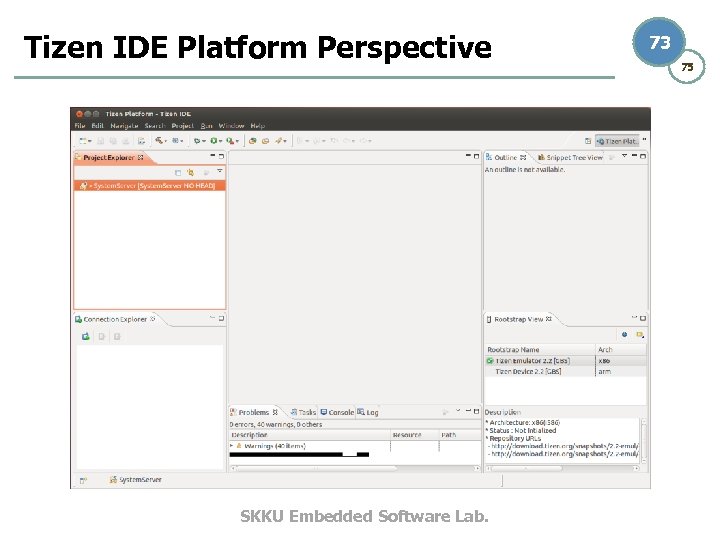The height and width of the screenshot is (540, 720).
Task: Open the Search menu
Action: coord(155,125)
